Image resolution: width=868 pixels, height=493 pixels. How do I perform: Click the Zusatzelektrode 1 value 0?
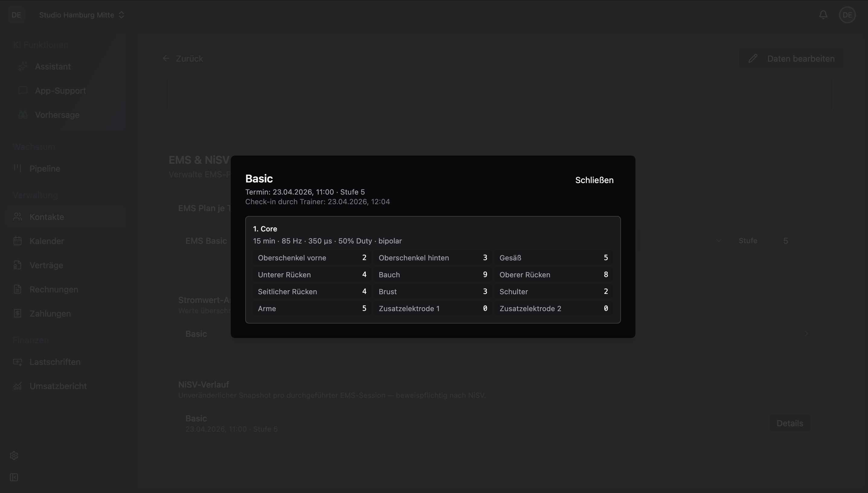485,308
